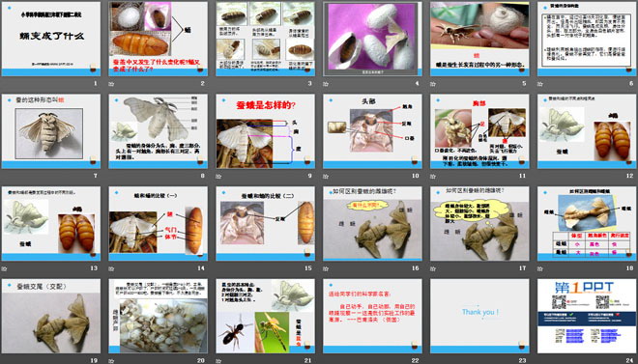Viewport: 638px width, 364px height.
Task: Select slide 23 Thank you slide
Action: pyautogui.click(x=479, y=316)
